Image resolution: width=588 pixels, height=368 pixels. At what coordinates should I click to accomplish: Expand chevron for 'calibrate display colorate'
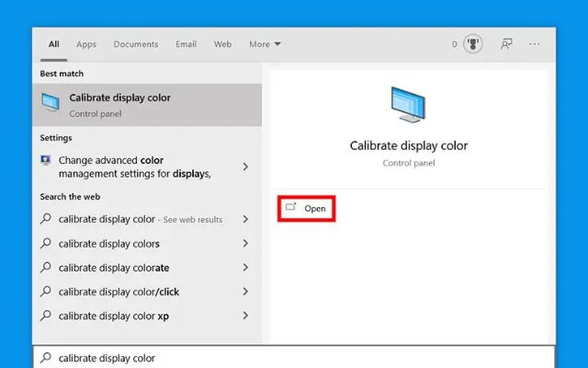(245, 268)
